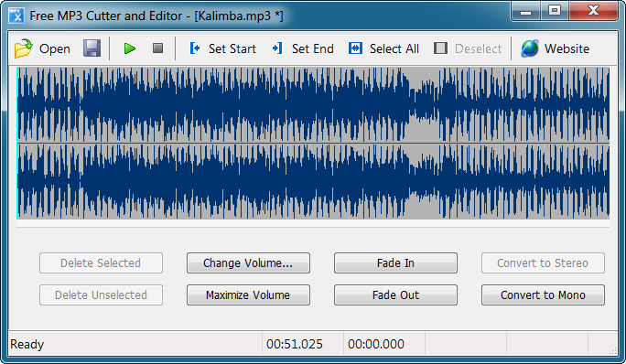Maximize the MP3 Cutter window
The width and height of the screenshot is (626, 364).
pyautogui.click(x=555, y=11)
